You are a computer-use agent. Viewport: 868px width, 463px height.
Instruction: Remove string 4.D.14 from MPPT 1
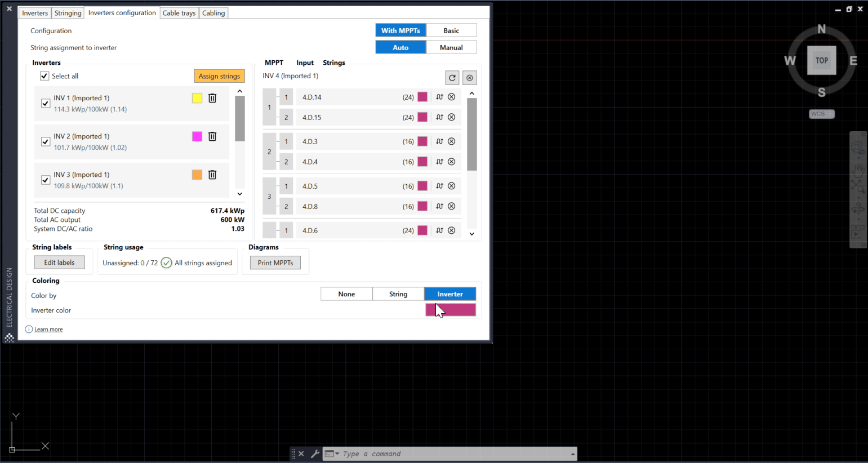click(x=451, y=97)
